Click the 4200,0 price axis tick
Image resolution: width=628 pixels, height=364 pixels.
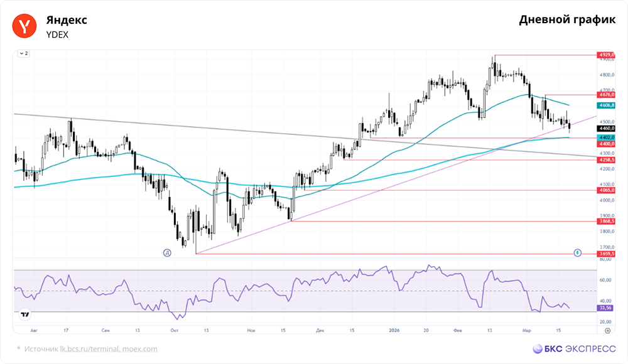(x=607, y=169)
